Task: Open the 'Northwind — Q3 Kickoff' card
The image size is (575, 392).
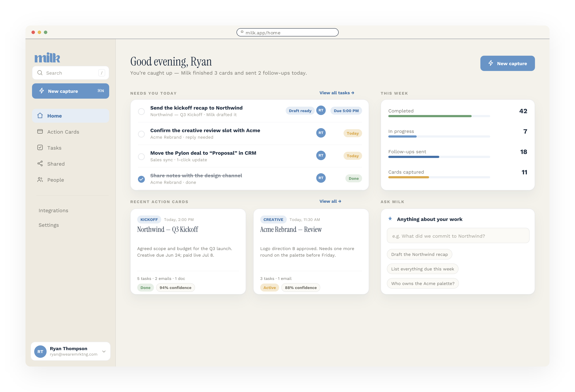Action: [x=188, y=252]
